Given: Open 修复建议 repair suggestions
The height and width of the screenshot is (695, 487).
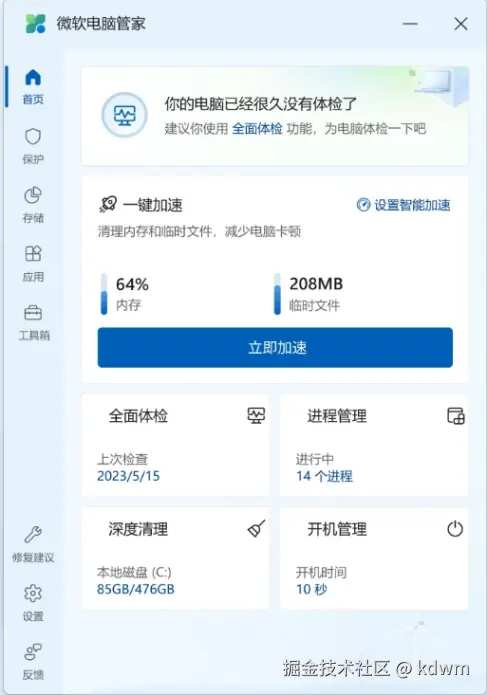Looking at the screenshot, I should point(33,544).
